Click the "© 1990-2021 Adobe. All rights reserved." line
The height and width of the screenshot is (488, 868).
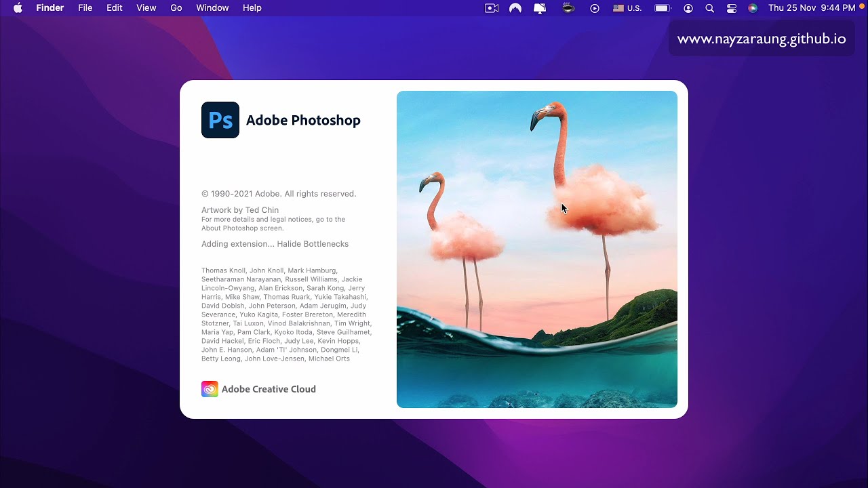pos(279,194)
